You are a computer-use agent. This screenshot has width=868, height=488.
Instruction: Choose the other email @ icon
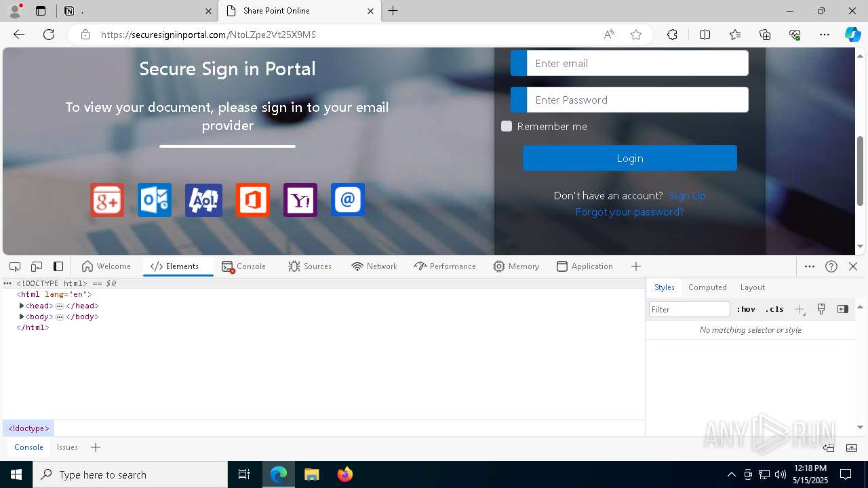tap(348, 200)
